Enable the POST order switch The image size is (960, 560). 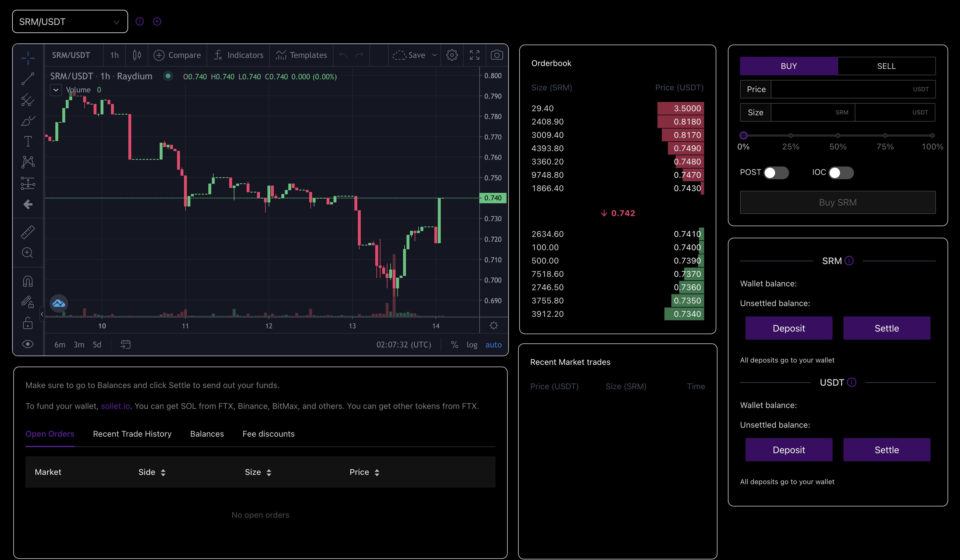(776, 173)
